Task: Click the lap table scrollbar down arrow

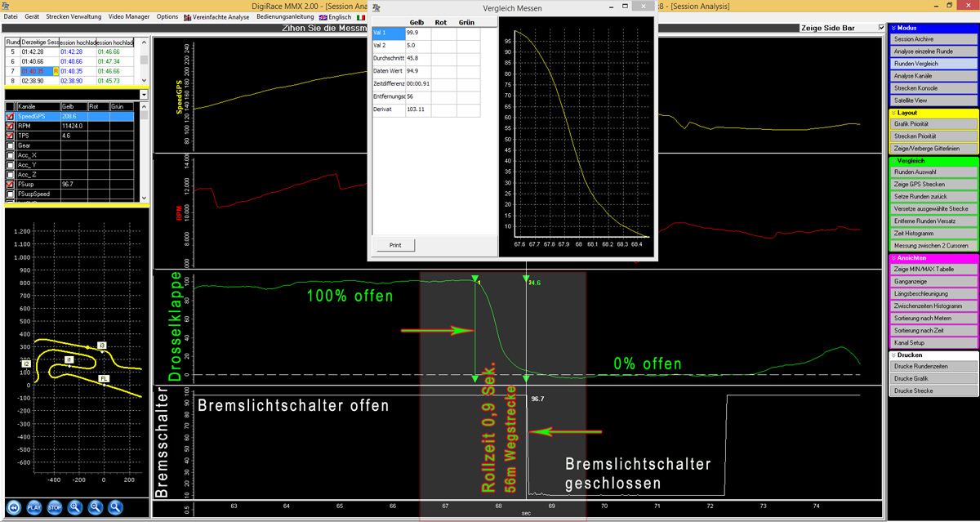Action: (144, 81)
